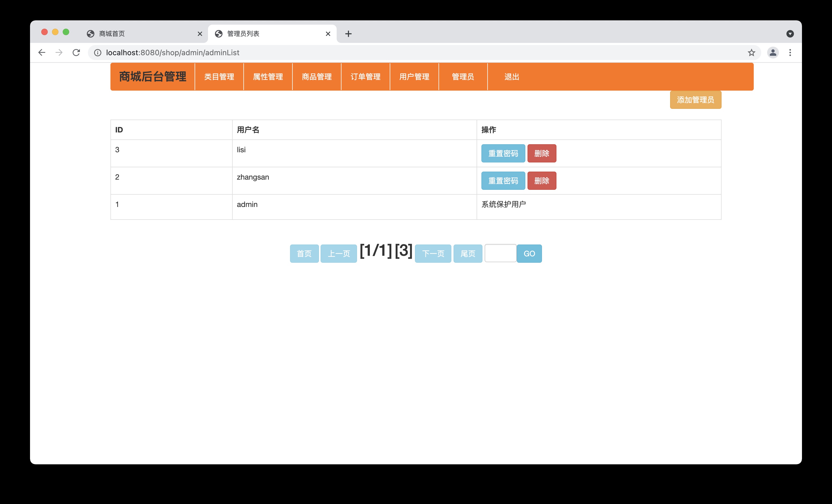The height and width of the screenshot is (504, 832).
Task: Click 退出 to log out
Action: click(x=512, y=77)
